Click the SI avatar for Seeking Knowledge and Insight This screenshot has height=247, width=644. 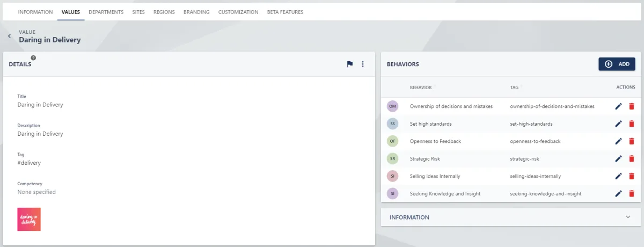point(392,193)
